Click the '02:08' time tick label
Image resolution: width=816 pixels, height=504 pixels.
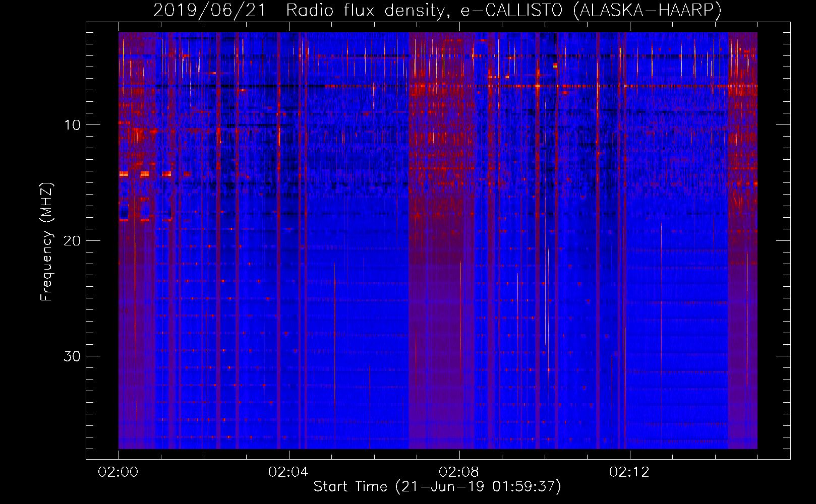459,472
